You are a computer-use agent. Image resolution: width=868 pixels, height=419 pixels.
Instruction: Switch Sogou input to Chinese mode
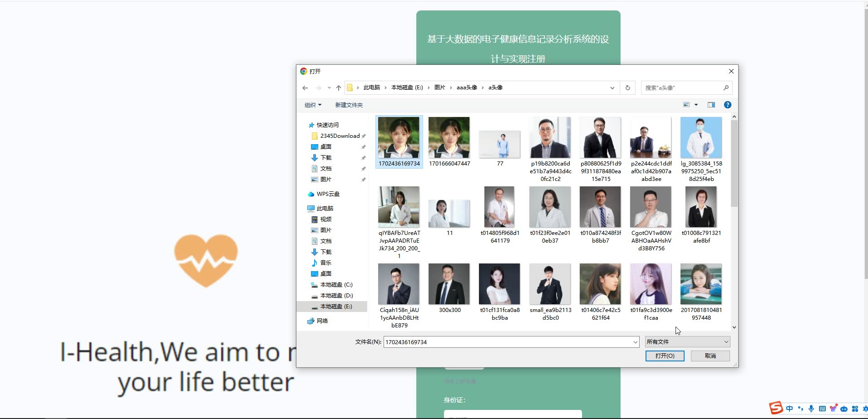789,409
